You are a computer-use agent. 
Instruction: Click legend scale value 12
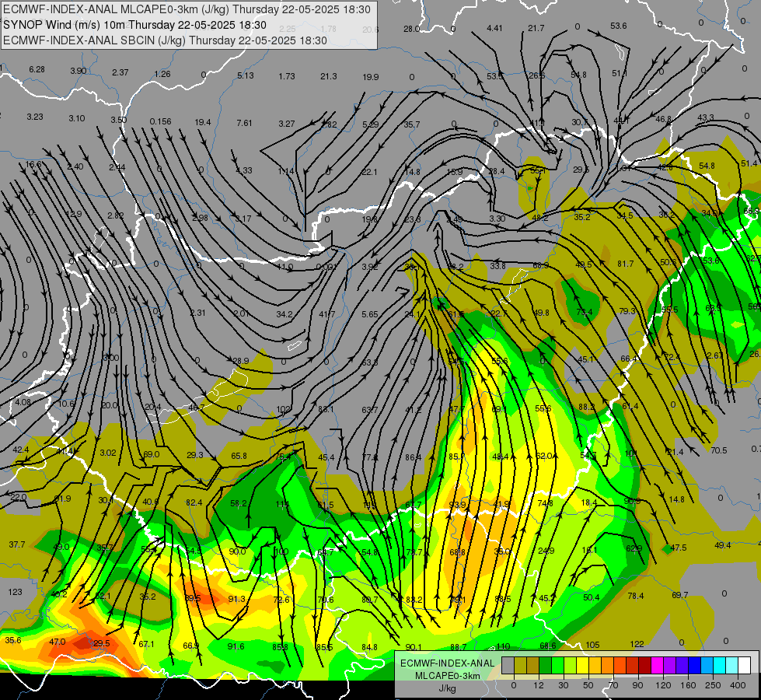point(539,685)
